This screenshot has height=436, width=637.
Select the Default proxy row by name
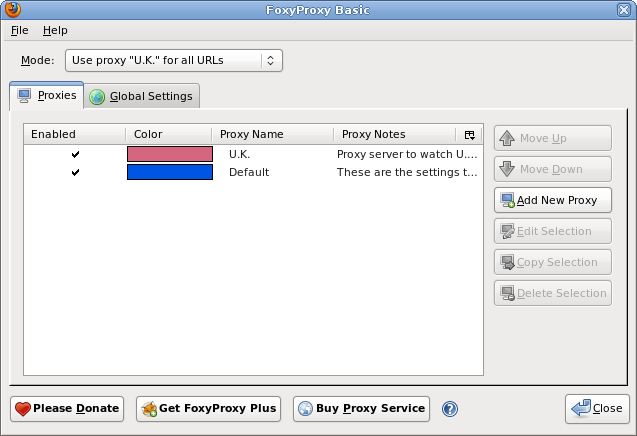249,172
